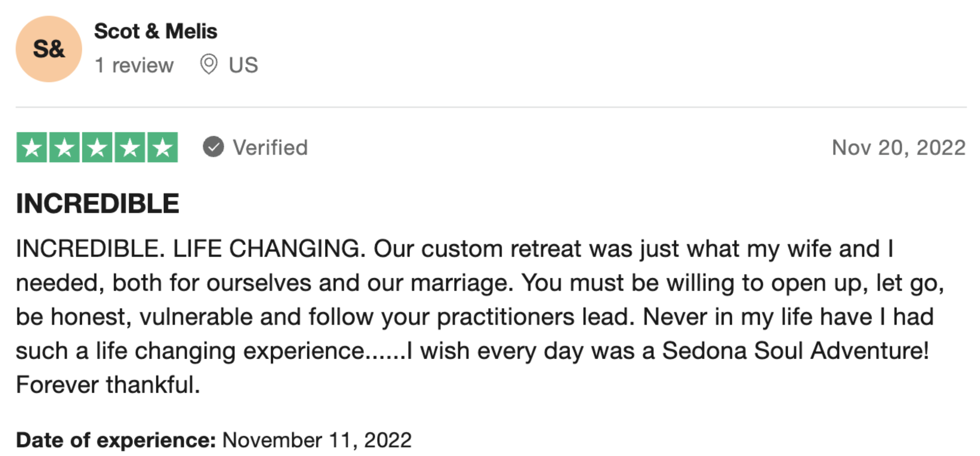Click the Verified checkmark badge icon
This screenshot has width=980, height=456.
[213, 147]
